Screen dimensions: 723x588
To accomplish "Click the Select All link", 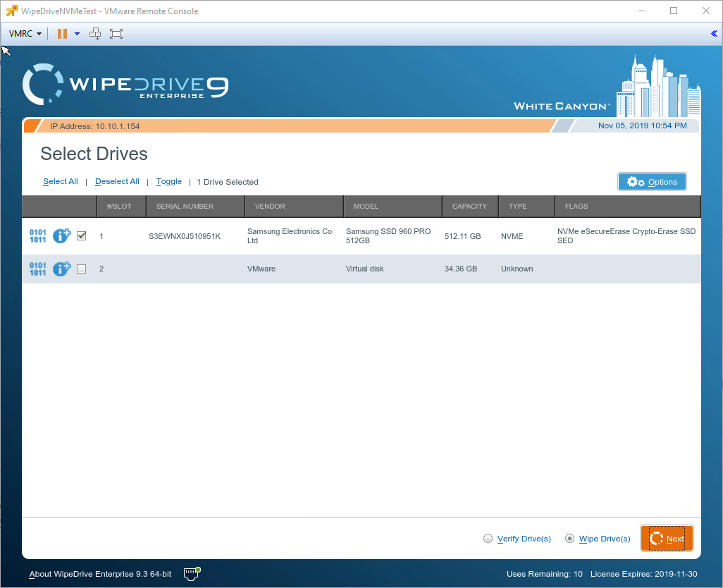I will [61, 181].
